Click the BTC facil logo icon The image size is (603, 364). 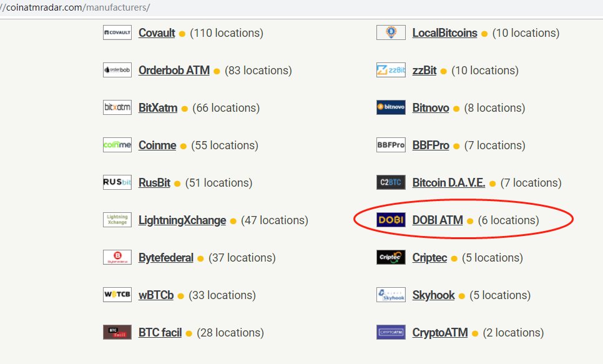click(x=117, y=332)
